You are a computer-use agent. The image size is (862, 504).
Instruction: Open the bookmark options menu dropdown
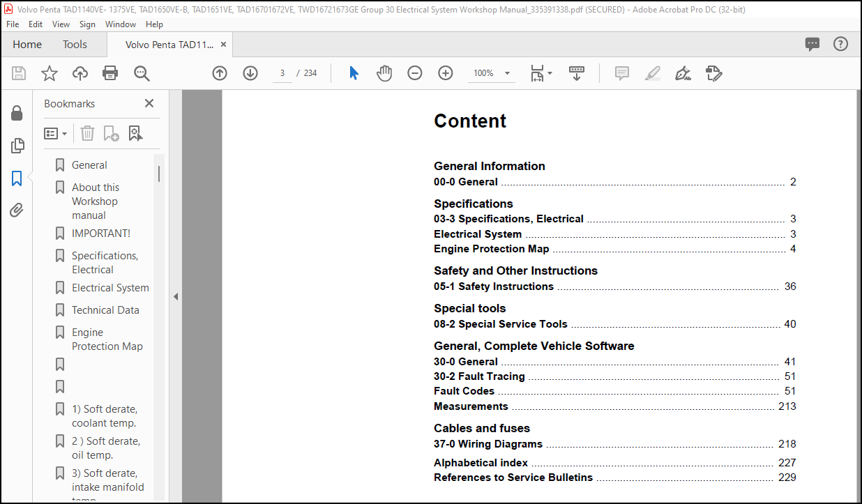click(56, 133)
